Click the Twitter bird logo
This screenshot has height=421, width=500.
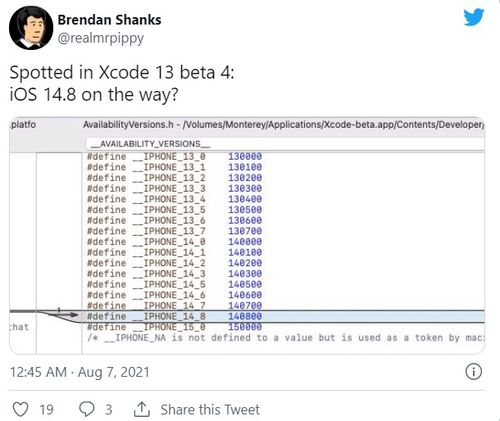pyautogui.click(x=474, y=17)
